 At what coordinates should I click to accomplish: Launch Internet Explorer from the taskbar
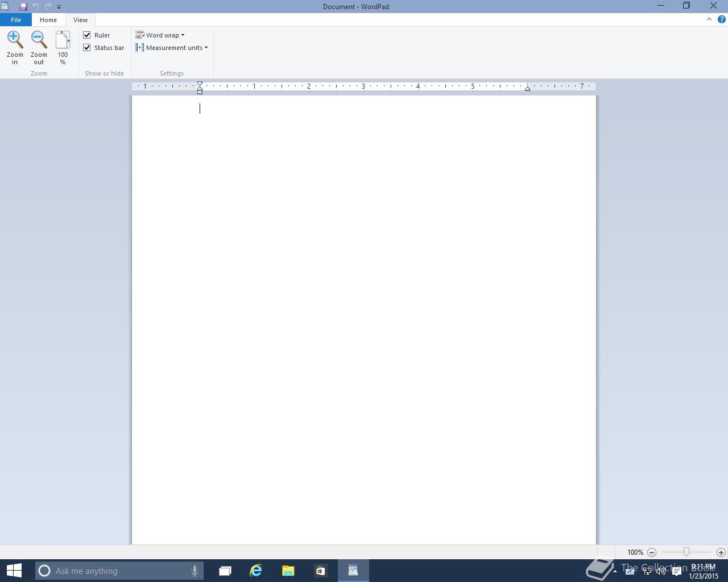point(256,571)
